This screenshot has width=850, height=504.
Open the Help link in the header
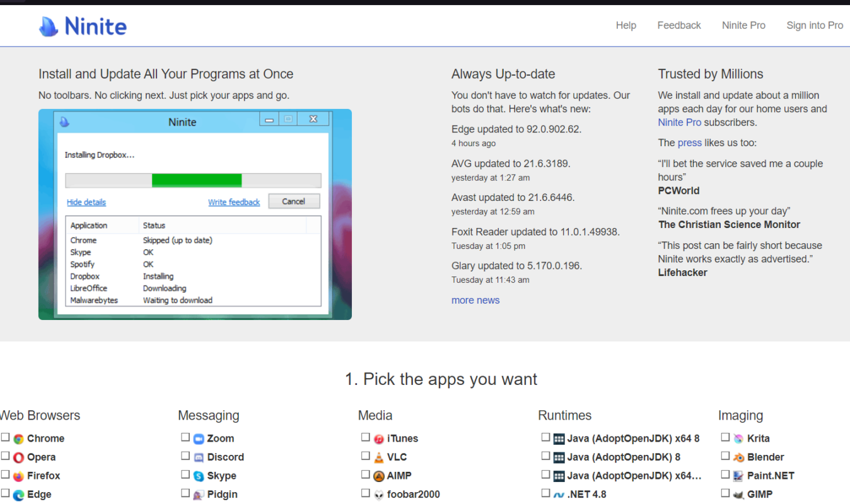pyautogui.click(x=626, y=25)
